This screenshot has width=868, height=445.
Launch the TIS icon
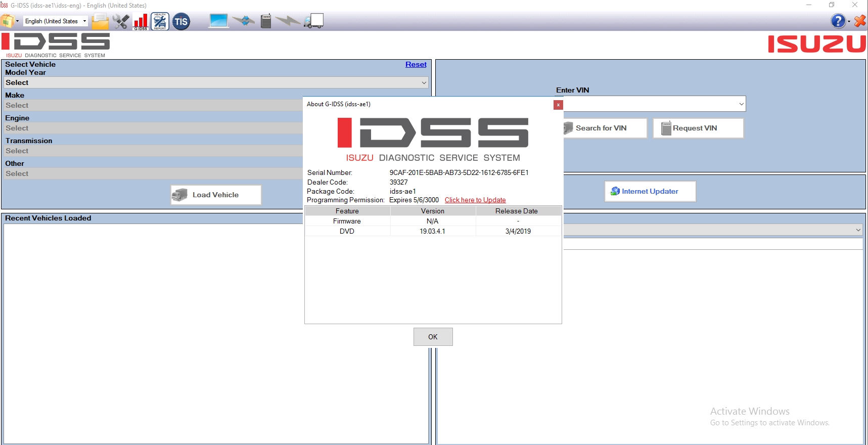click(x=181, y=21)
